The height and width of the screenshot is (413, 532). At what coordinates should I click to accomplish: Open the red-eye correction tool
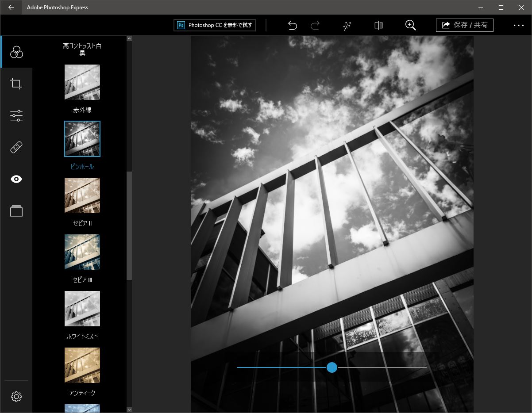pyautogui.click(x=16, y=179)
